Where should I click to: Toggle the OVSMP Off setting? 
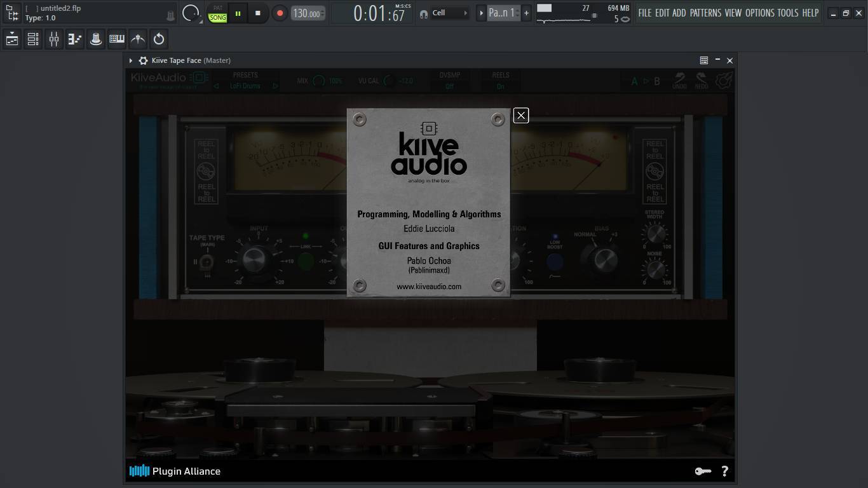[x=450, y=86]
